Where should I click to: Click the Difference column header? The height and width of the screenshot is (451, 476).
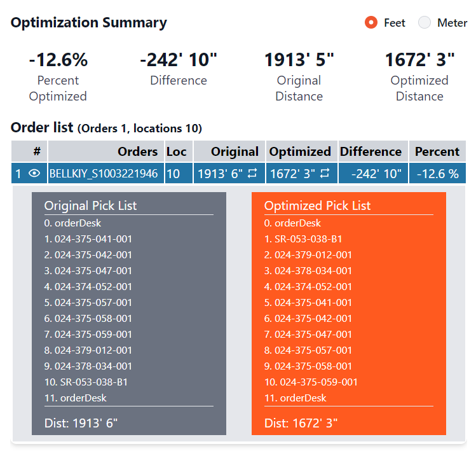click(371, 151)
